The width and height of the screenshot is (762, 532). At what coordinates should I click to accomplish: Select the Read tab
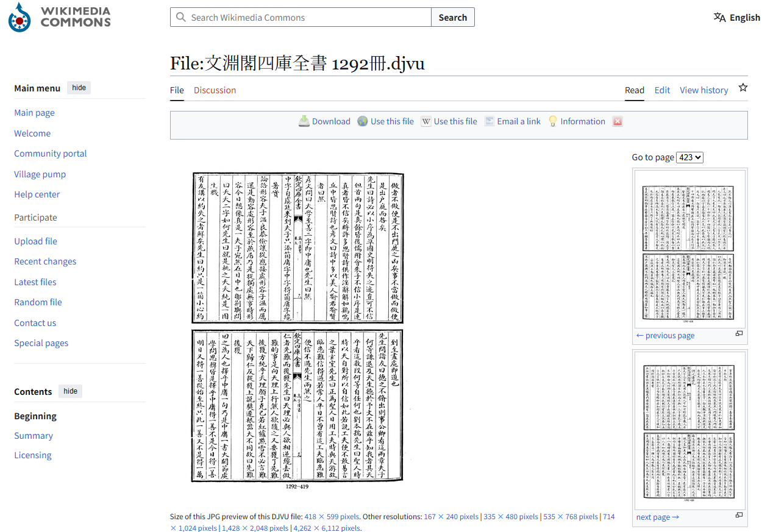[x=635, y=90]
